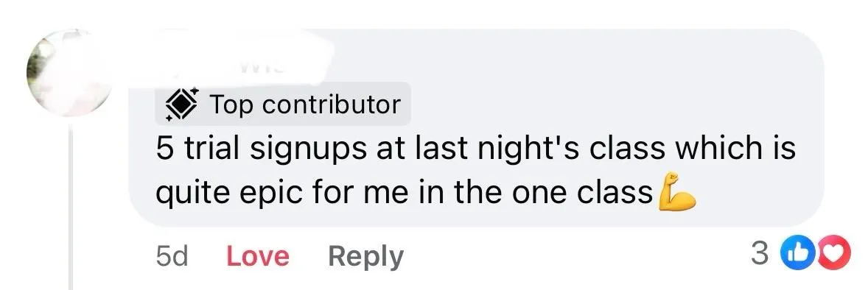Click the blue thumbs-up reaction icon
This screenshot has width=868, height=290.
[793, 254]
